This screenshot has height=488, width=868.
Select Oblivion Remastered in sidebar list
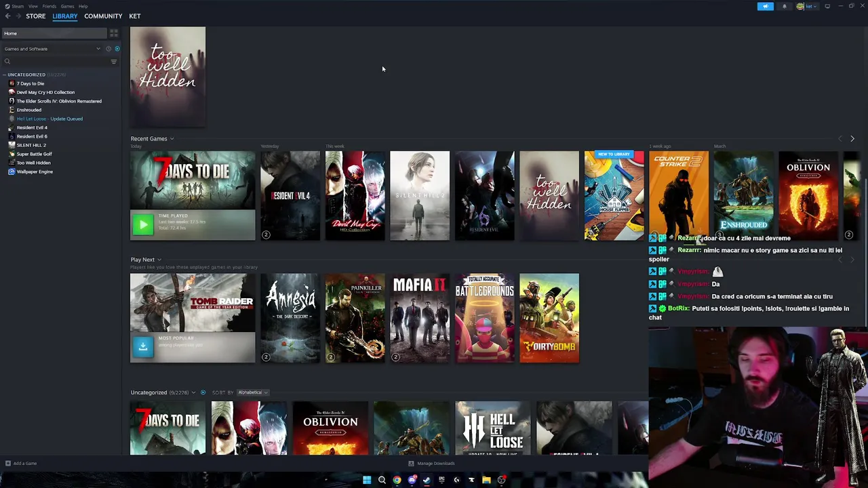[59, 101]
